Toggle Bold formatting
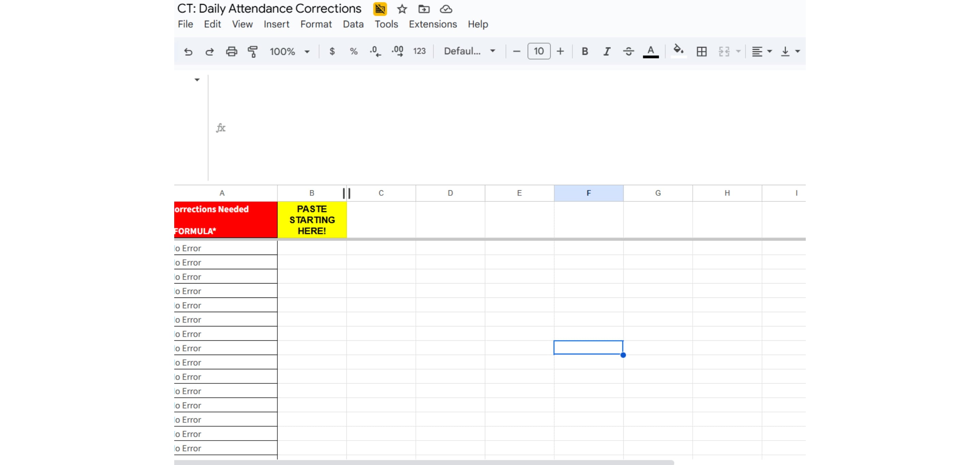The image size is (980, 465). (x=585, y=51)
